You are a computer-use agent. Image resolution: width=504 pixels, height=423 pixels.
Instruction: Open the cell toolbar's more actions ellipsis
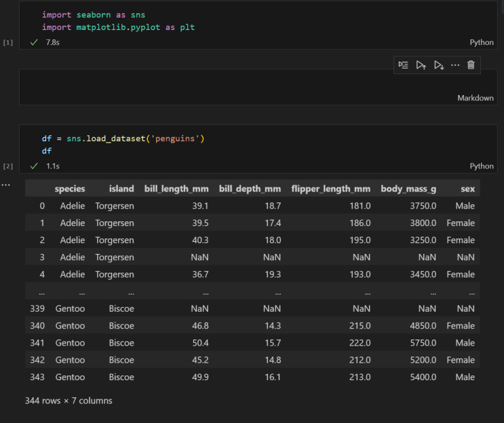(x=455, y=65)
